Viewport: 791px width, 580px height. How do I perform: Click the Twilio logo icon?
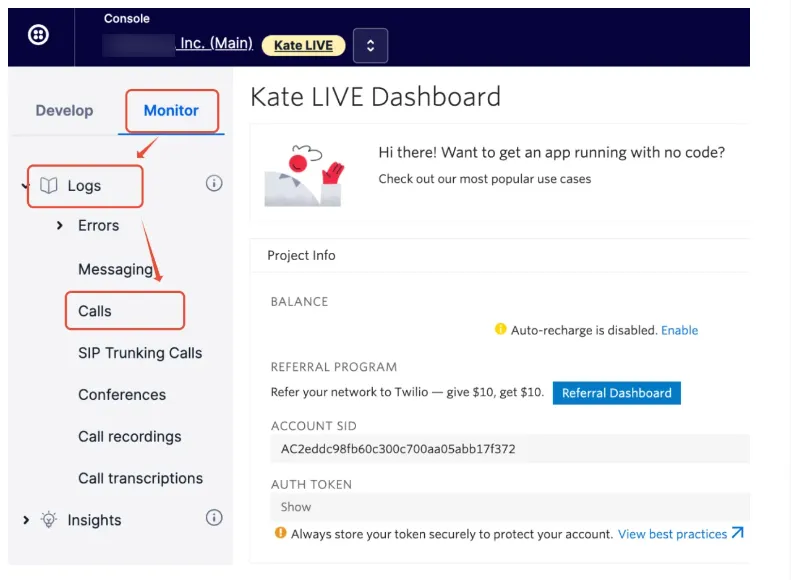[38, 35]
